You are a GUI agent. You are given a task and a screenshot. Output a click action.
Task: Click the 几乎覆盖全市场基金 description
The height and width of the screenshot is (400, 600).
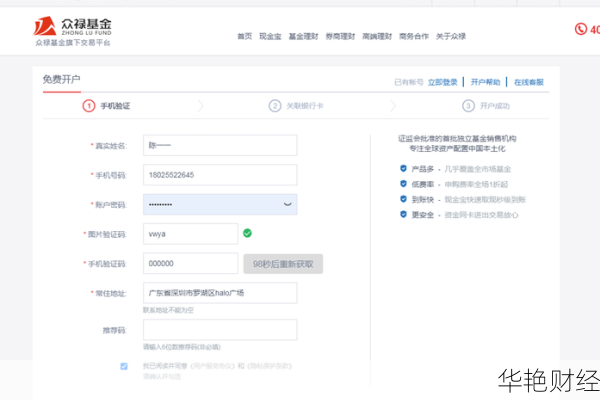[x=478, y=169]
